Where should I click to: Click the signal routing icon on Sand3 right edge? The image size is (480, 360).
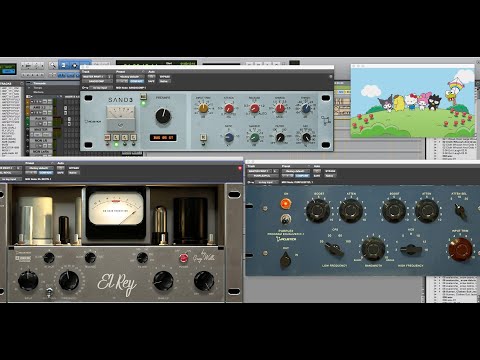(x=325, y=120)
